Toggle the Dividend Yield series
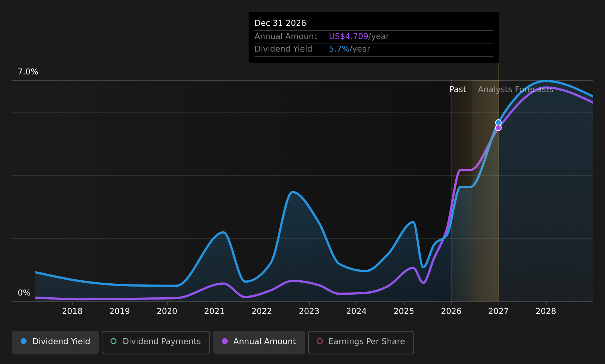The height and width of the screenshot is (364, 605). pyautogui.click(x=55, y=343)
